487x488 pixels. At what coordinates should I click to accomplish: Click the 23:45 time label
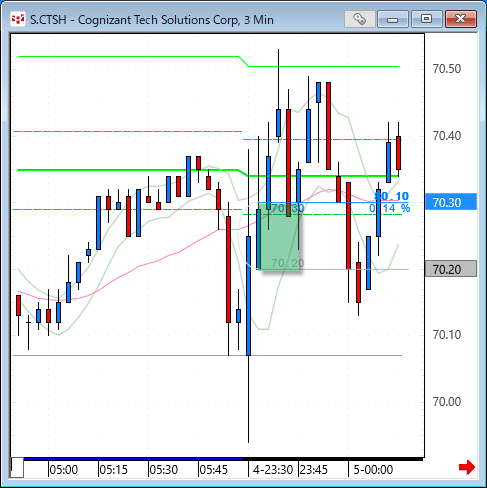coord(313,470)
